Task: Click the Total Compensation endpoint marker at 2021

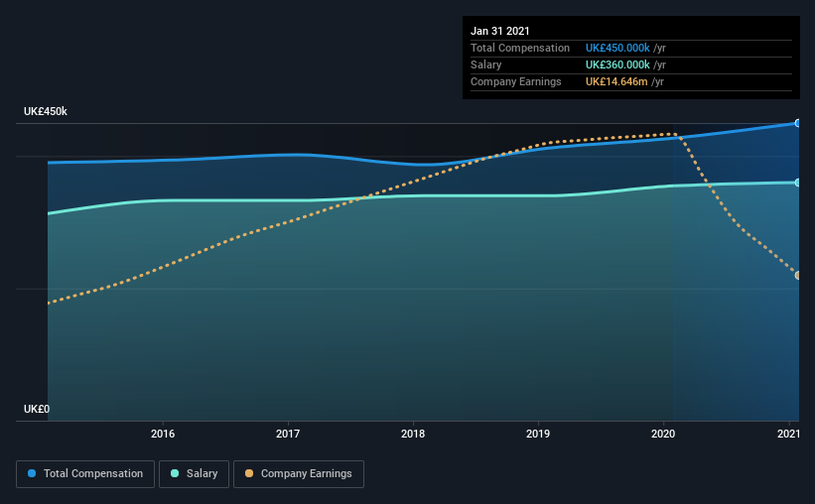Action: click(797, 123)
